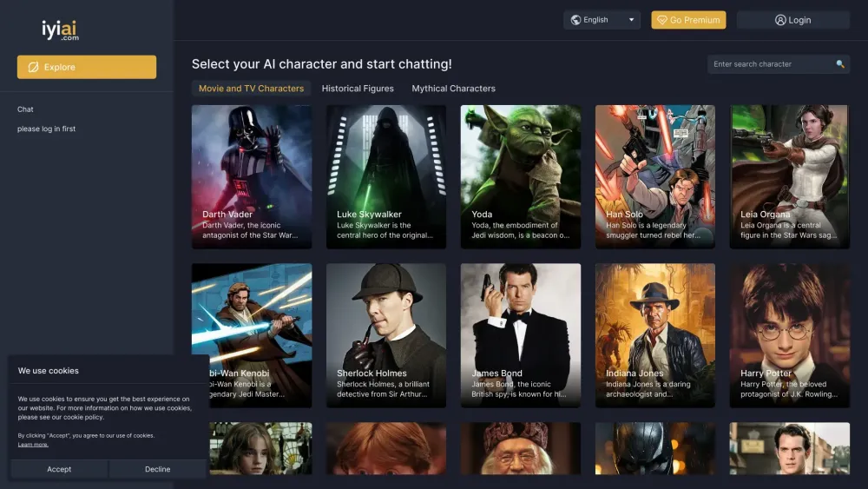Click the diamond icon on Go Premium
This screenshot has height=489, width=868.
pyautogui.click(x=661, y=20)
